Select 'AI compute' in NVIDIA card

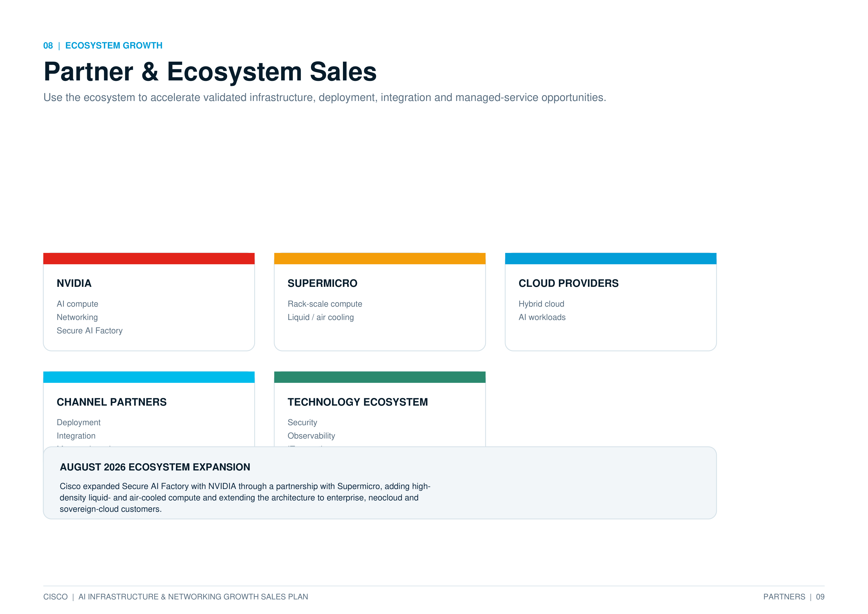pos(77,304)
